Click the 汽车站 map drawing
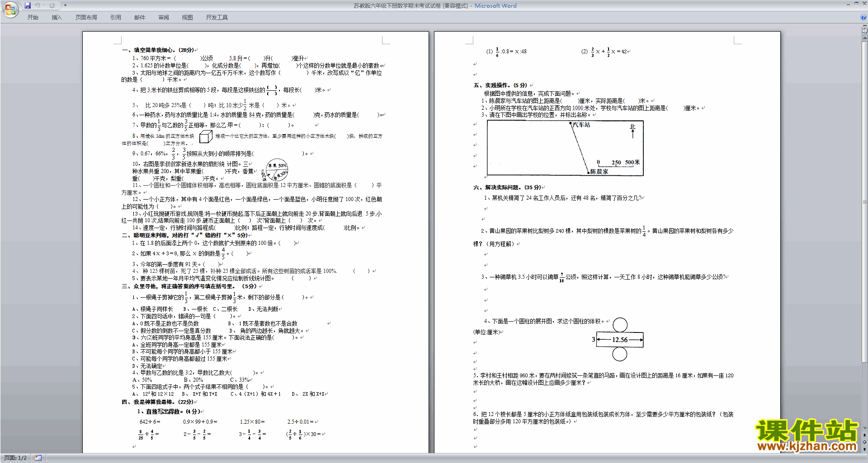This screenshot has height=463, width=868. 565,148
